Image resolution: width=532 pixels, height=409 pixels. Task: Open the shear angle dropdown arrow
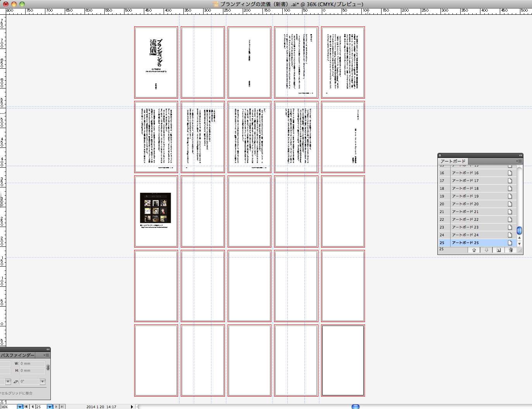43,381
